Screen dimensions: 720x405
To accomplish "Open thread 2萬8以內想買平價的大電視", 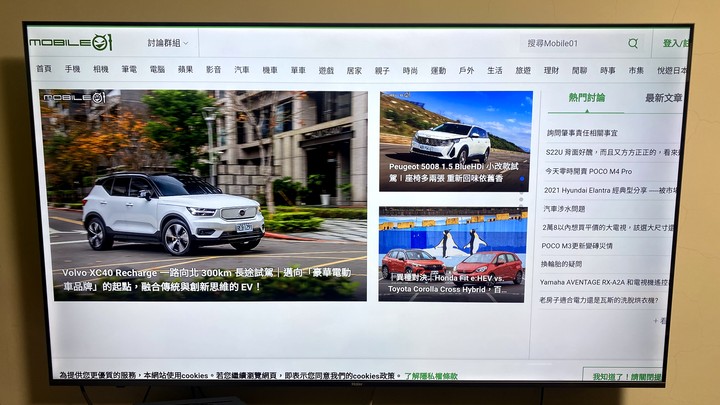I will coord(608,227).
